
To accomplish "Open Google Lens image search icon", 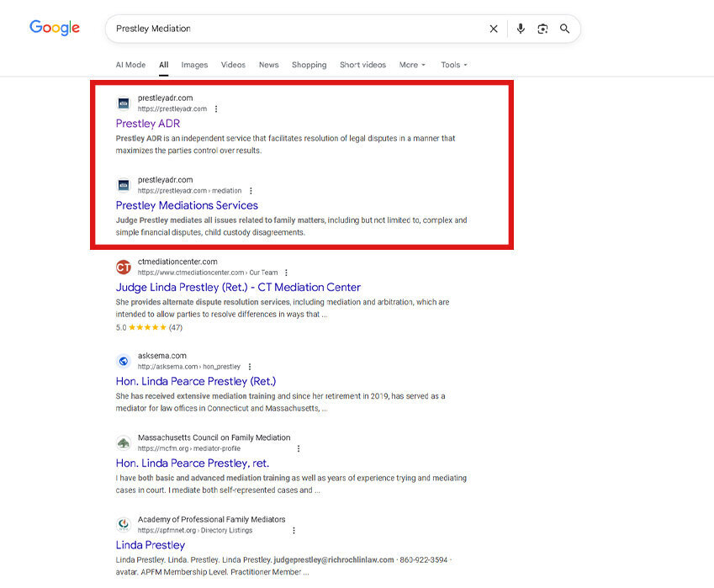I will tap(542, 29).
